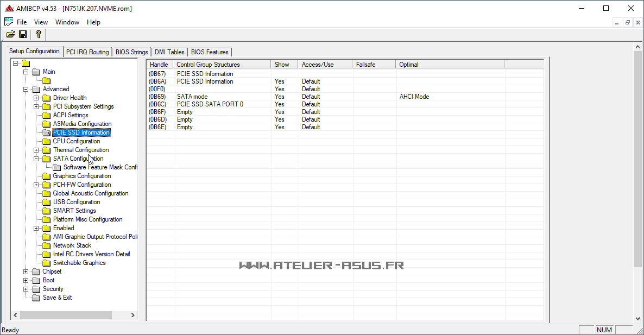This screenshot has width=644, height=335.
Task: Open the Window menu
Action: (x=67, y=22)
